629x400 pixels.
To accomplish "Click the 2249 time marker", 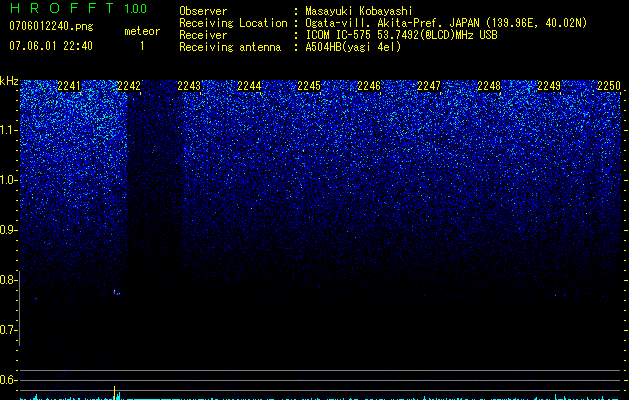I will pyautogui.click(x=549, y=85).
